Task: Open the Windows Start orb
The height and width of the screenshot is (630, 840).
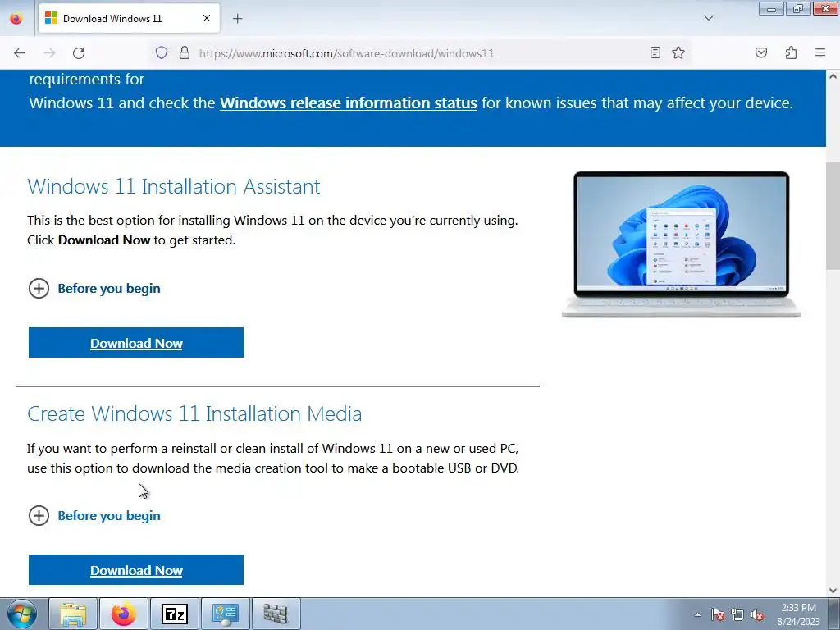Action: 22,614
